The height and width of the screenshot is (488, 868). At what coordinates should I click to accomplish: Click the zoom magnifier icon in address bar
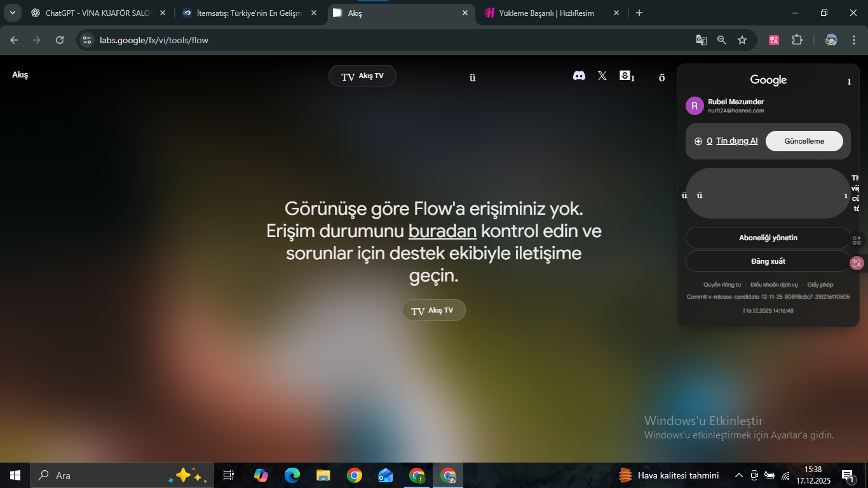coord(721,40)
